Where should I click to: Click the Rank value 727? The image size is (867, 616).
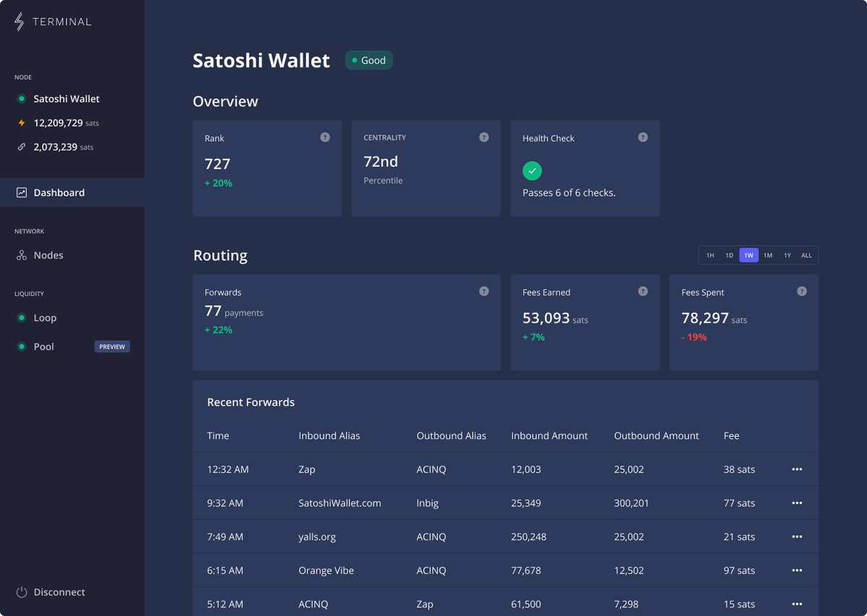[217, 164]
